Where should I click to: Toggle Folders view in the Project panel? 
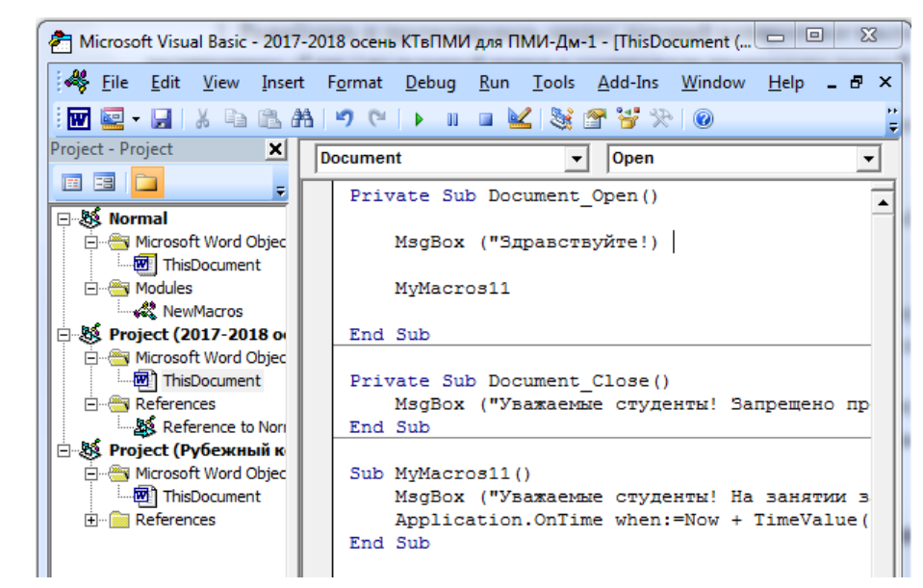[x=146, y=182]
